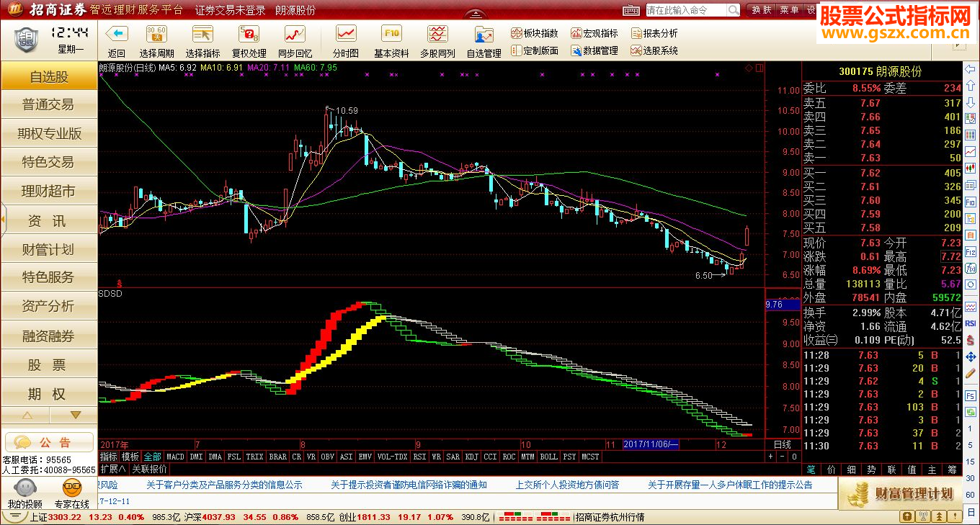The height and width of the screenshot is (525, 980).
Task: Open the 板块指数 tool
Action: pos(535,33)
